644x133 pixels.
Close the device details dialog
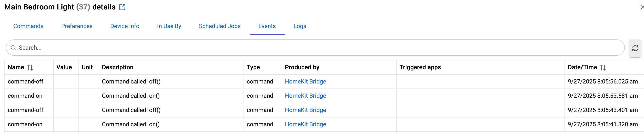[x=641, y=7]
